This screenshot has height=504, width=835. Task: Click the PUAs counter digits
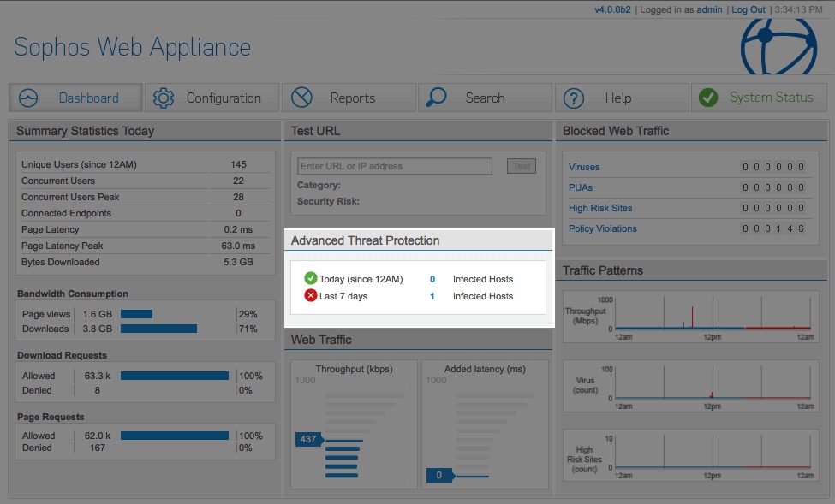tap(773, 188)
